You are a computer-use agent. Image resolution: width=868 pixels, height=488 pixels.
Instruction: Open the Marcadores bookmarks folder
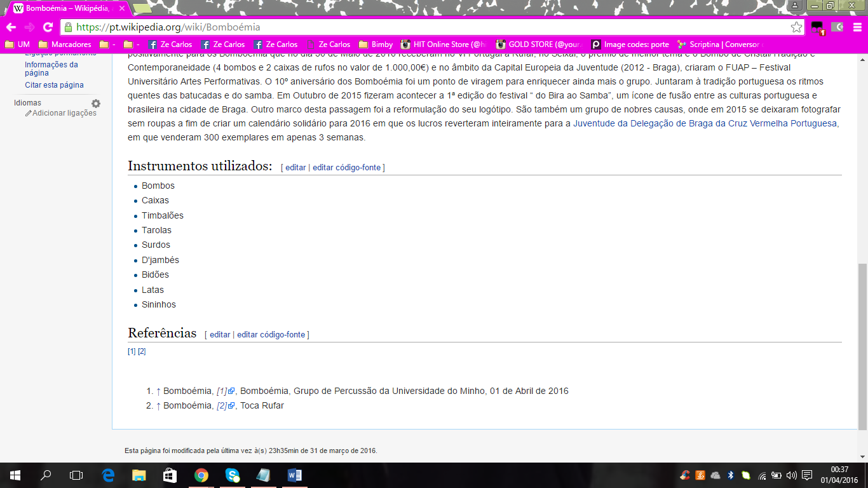click(65, 44)
